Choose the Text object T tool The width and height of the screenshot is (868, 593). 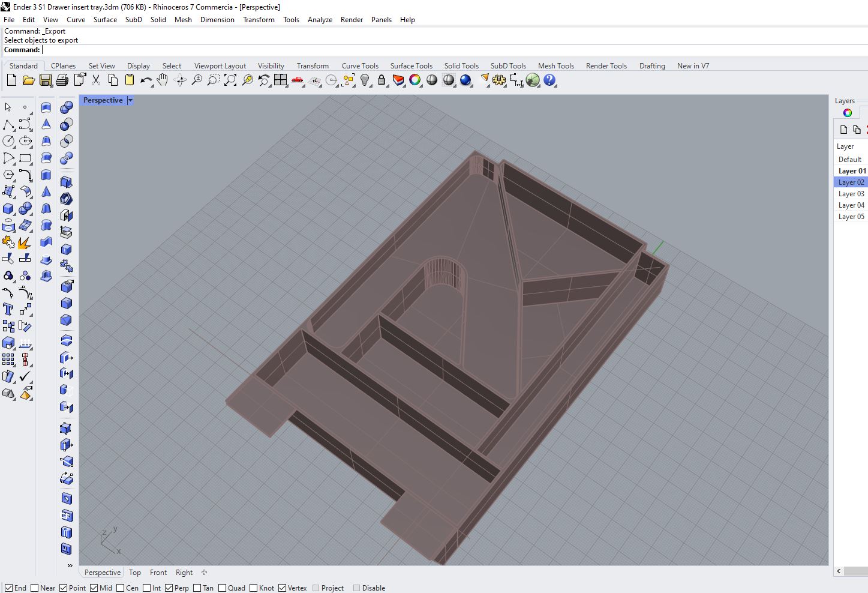point(8,309)
